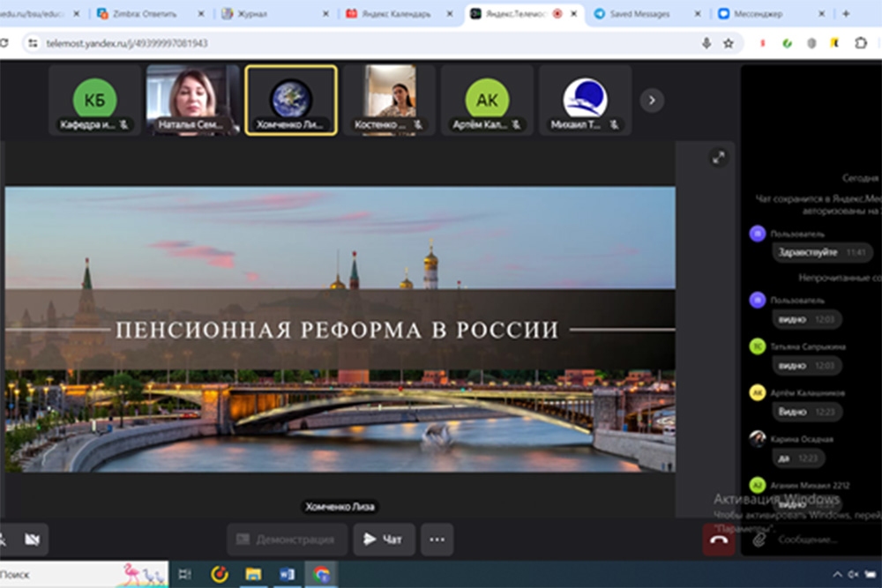Select Хомченко Лиза participant tile

(x=290, y=100)
